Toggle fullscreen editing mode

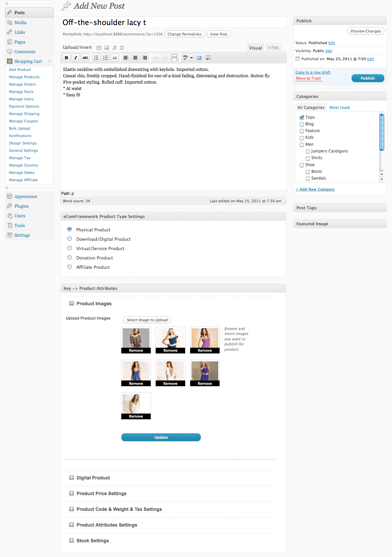click(x=199, y=58)
